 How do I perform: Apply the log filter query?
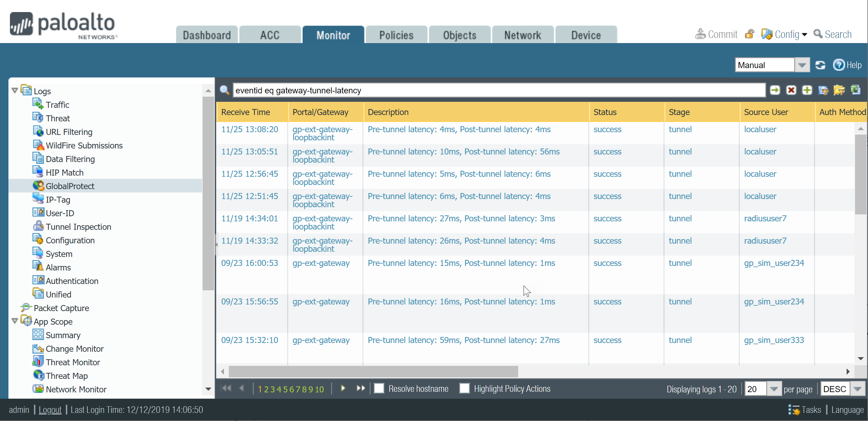(775, 90)
